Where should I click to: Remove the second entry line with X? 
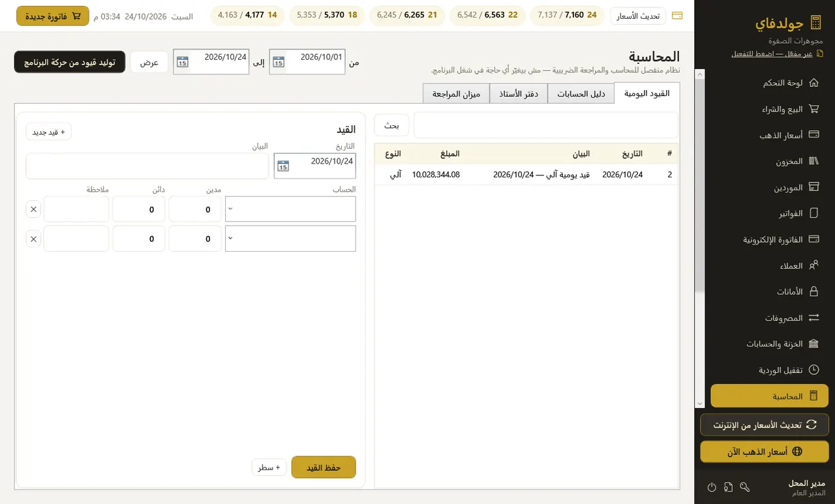[34, 239]
